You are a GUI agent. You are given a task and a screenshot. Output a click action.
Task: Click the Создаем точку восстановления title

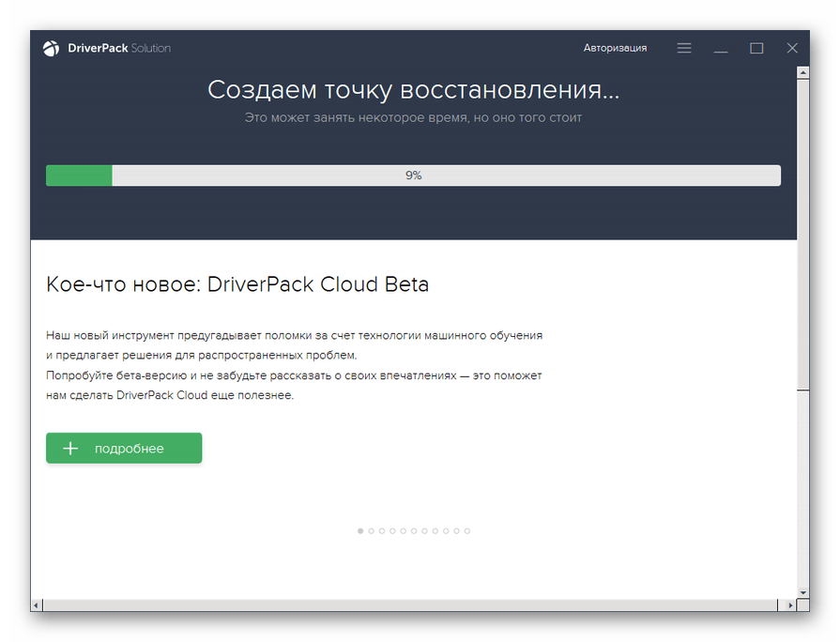(x=413, y=89)
